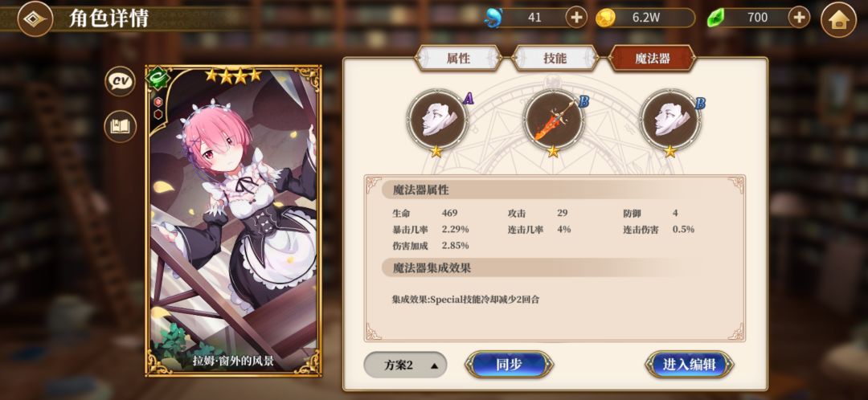Select the 魔法器 tab

652,59
